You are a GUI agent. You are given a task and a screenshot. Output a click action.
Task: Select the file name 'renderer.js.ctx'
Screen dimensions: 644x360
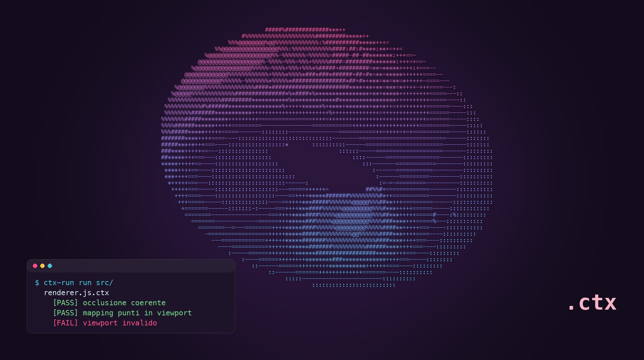tap(76, 293)
